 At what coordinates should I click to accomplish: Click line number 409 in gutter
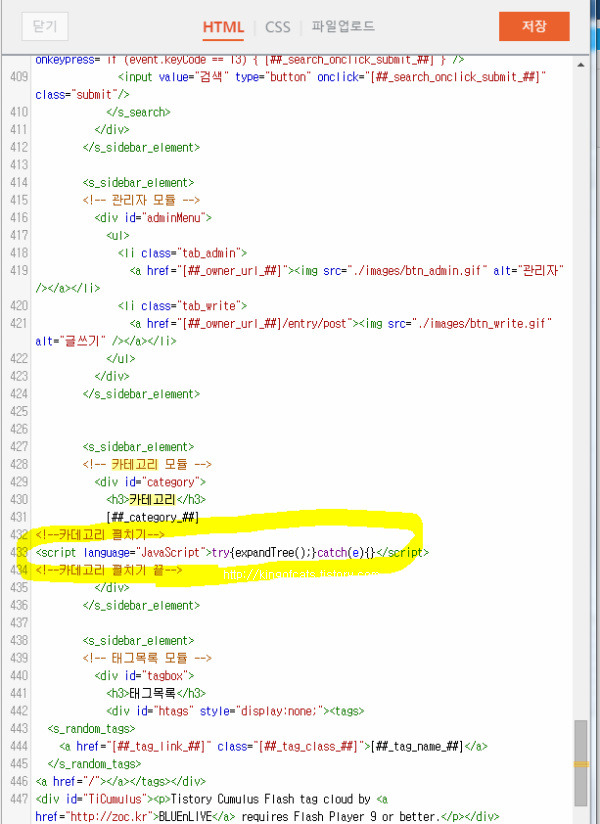19,77
